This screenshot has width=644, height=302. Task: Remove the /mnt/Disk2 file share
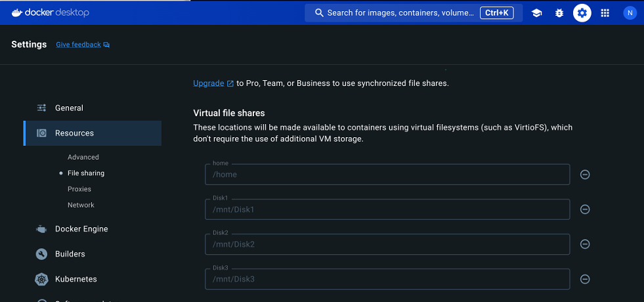coord(585,244)
